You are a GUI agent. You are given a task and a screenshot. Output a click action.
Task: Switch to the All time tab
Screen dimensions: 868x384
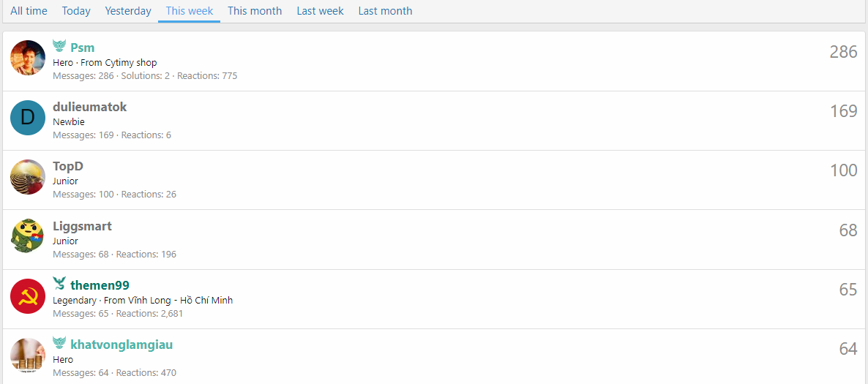pyautogui.click(x=29, y=11)
